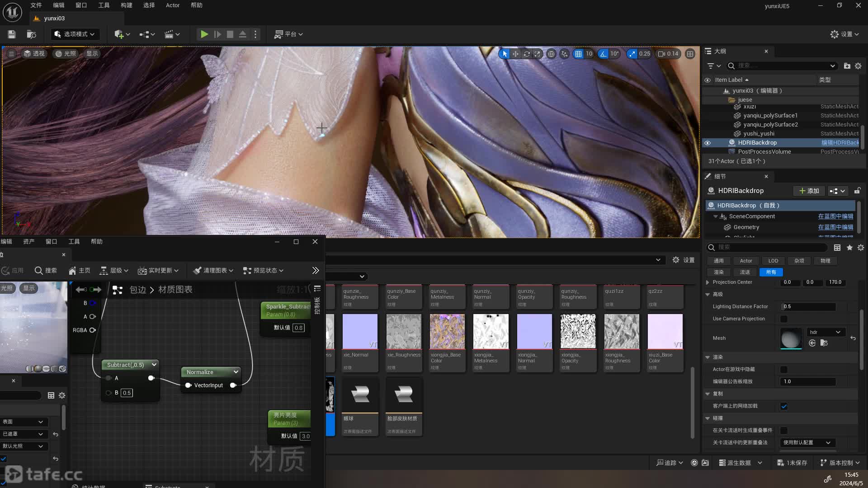Select yushi_yushi in the outliner

click(x=759, y=134)
